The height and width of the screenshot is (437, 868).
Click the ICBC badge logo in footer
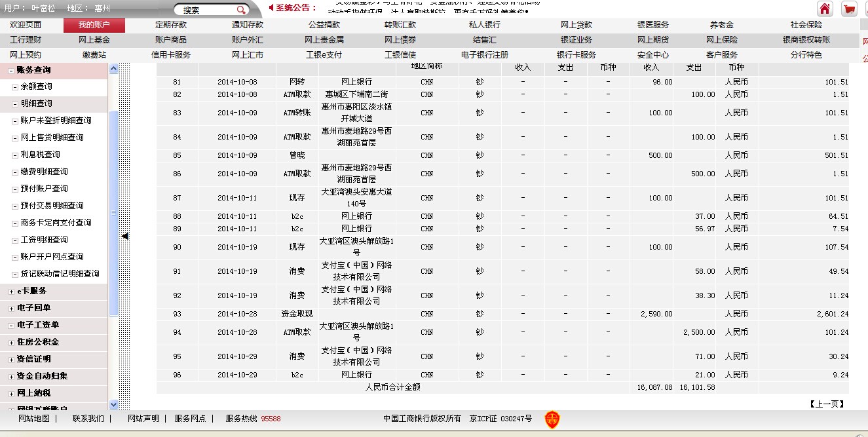[x=552, y=419]
